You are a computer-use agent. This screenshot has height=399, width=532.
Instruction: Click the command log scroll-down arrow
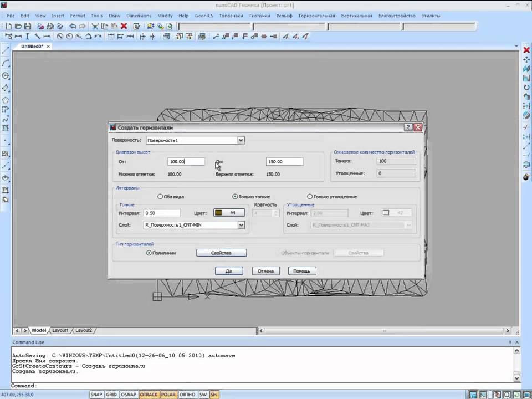516,377
